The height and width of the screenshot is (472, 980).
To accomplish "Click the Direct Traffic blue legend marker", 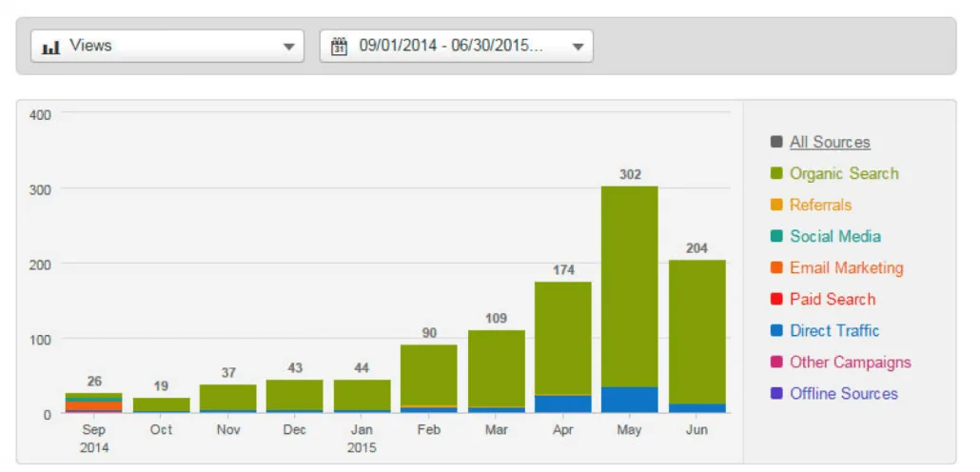I will point(776,331).
